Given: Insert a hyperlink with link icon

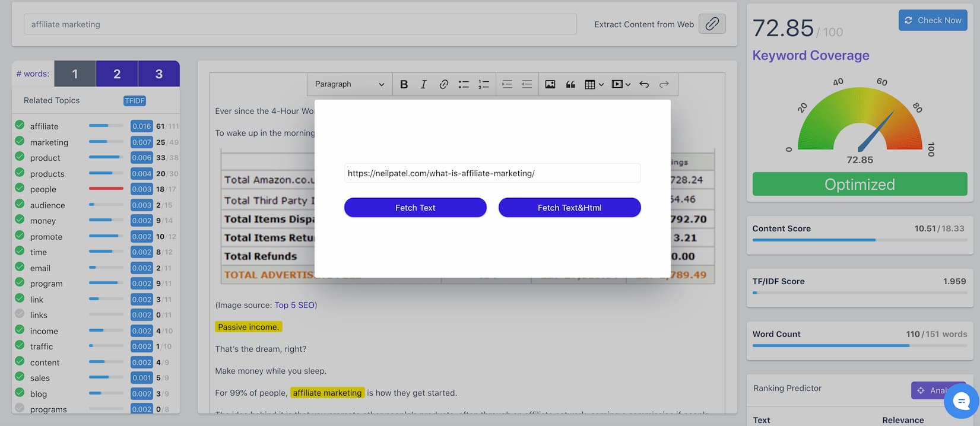Looking at the screenshot, I should (x=443, y=84).
